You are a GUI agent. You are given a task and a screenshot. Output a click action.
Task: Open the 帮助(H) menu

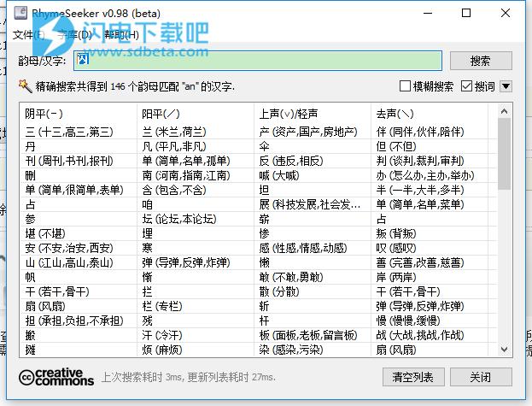pos(122,35)
